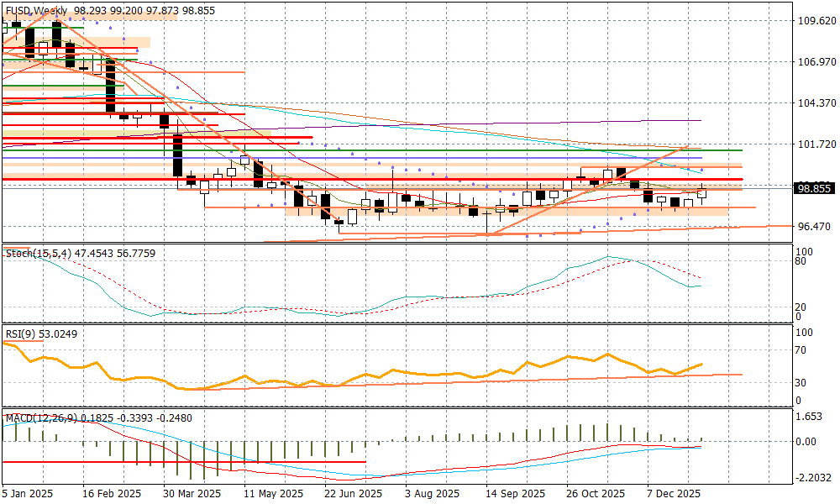Select the 30 Mar 2025 date label
Image resolution: width=840 pixels, height=504 pixels.
(192, 494)
